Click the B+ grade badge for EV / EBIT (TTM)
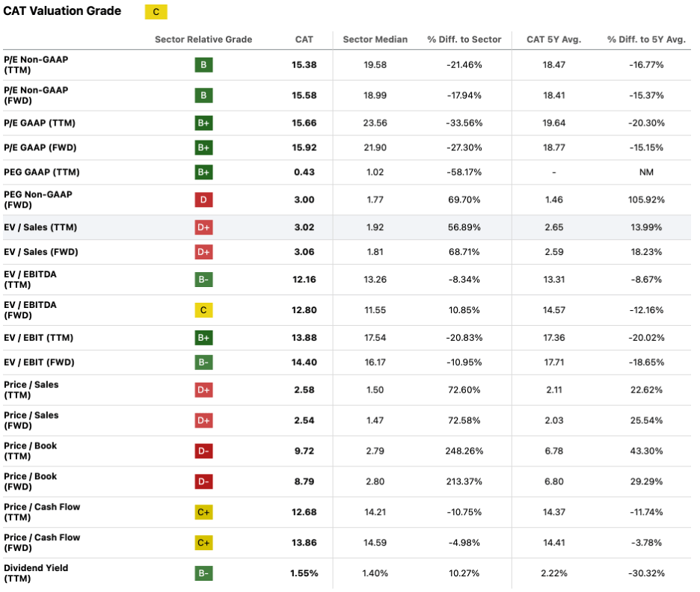700x592 pixels. [203, 338]
